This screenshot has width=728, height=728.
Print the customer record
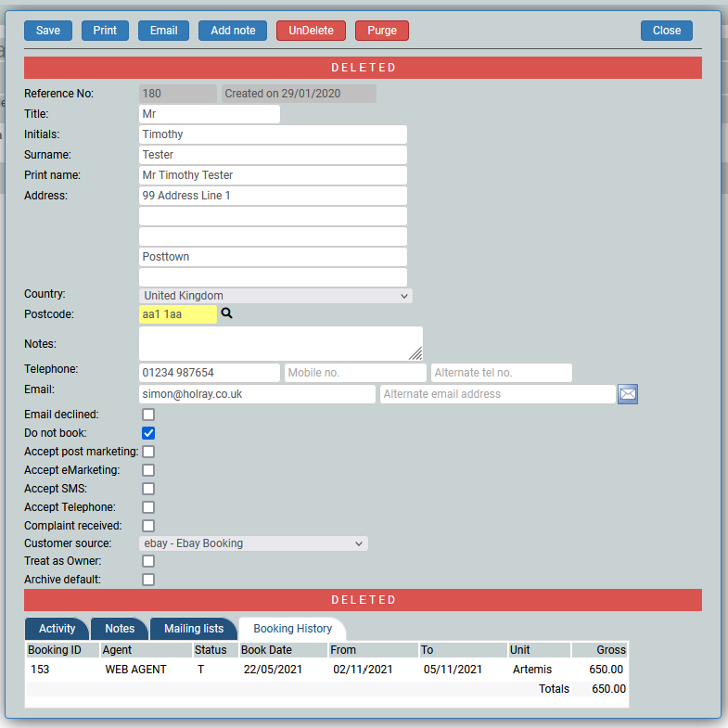105,31
